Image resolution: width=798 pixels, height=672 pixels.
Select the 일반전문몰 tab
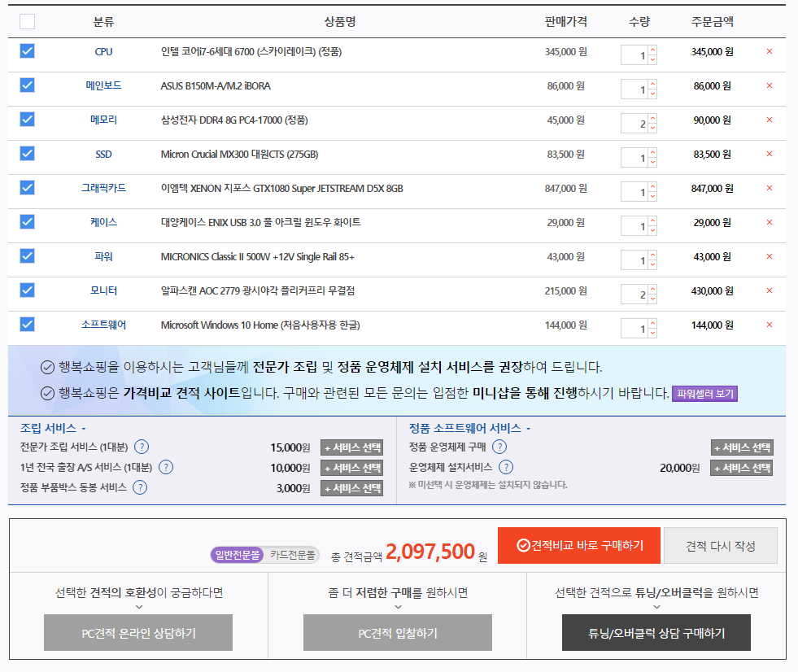[x=238, y=555]
